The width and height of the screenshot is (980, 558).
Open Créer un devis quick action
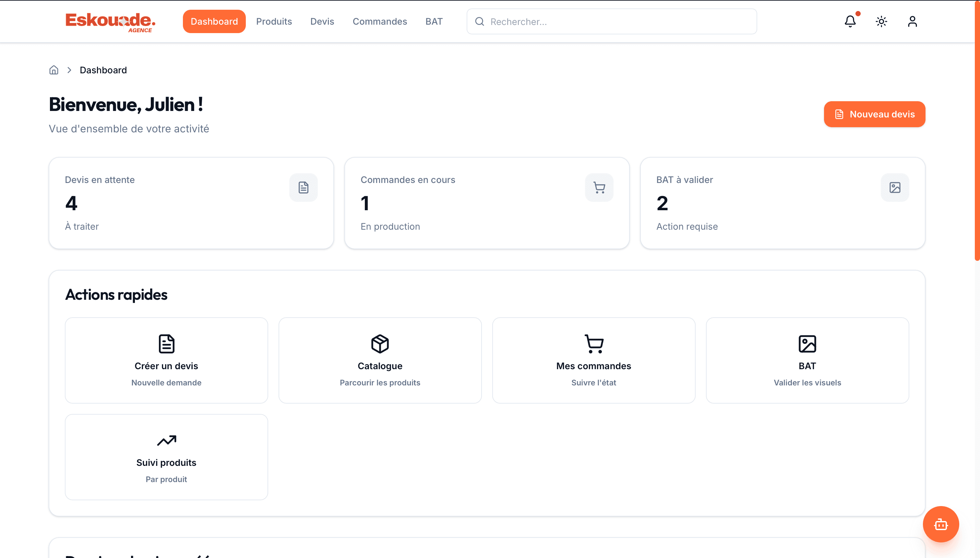pyautogui.click(x=166, y=360)
